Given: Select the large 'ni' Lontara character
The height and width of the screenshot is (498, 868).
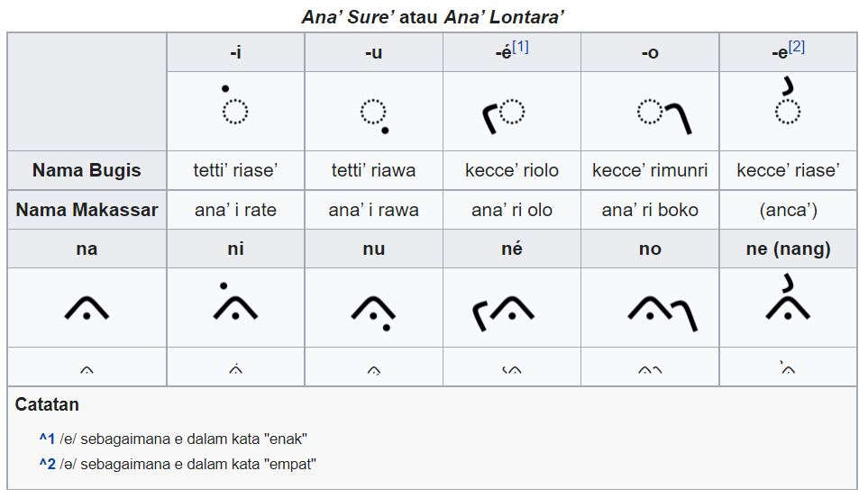Looking at the screenshot, I should (235, 301).
